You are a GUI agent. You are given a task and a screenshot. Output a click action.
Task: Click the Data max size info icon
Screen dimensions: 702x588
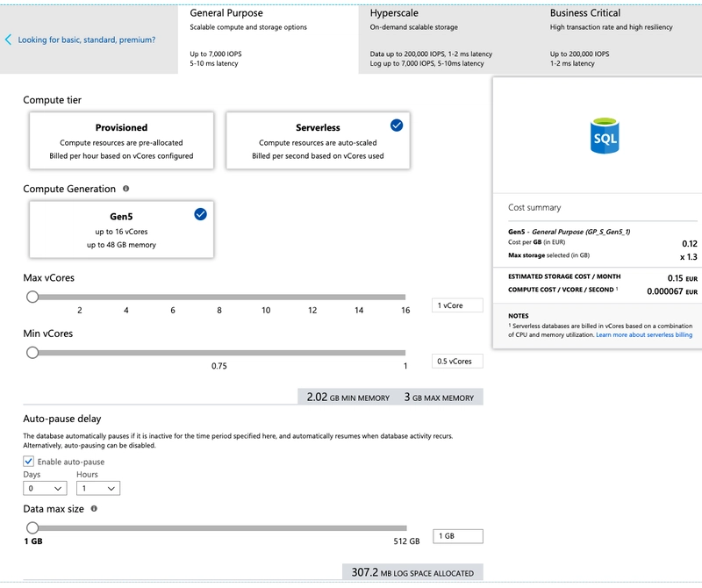point(94,508)
